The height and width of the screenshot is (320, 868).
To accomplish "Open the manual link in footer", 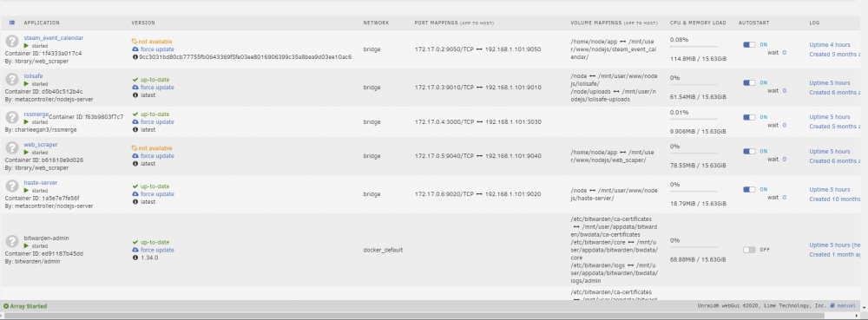I will pyautogui.click(x=846, y=305).
